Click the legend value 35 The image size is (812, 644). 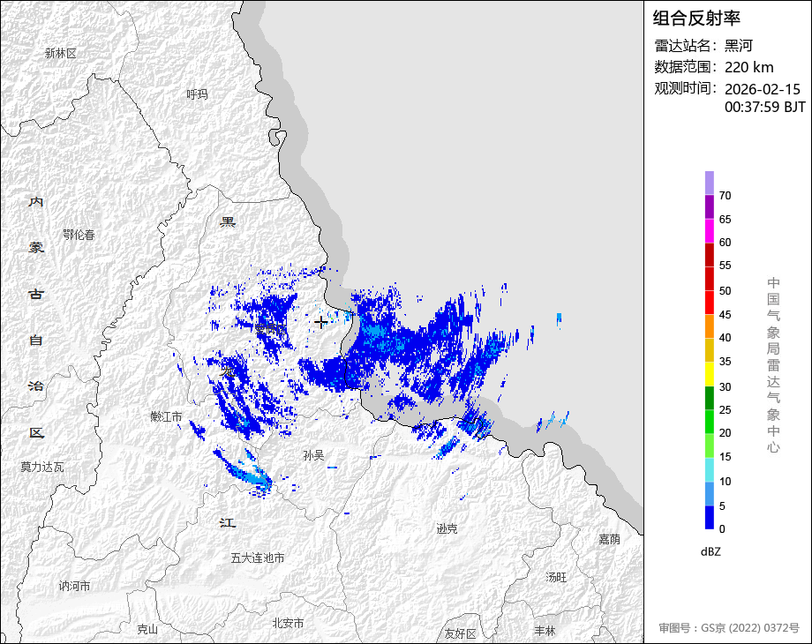pyautogui.click(x=725, y=362)
